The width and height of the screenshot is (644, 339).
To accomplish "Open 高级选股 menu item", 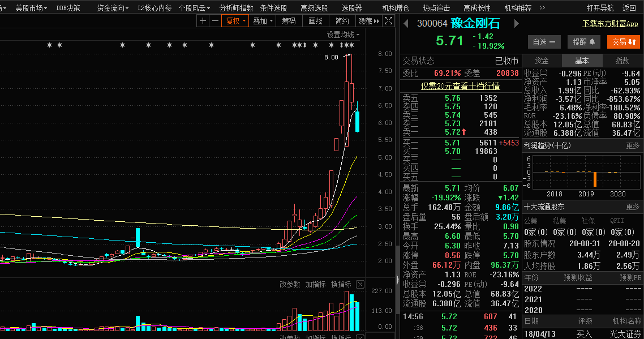I will pyautogui.click(x=314, y=8).
